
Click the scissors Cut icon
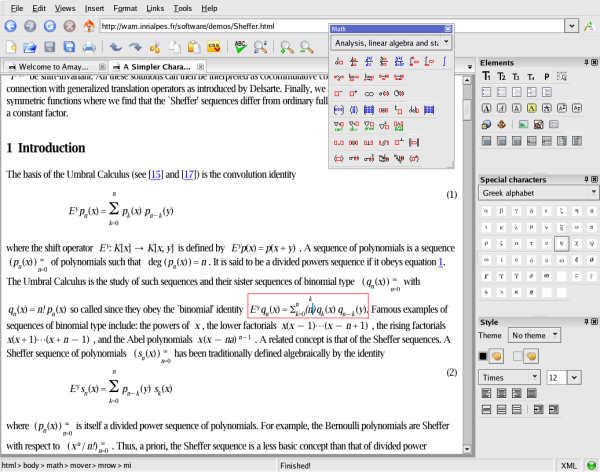tap(155, 47)
